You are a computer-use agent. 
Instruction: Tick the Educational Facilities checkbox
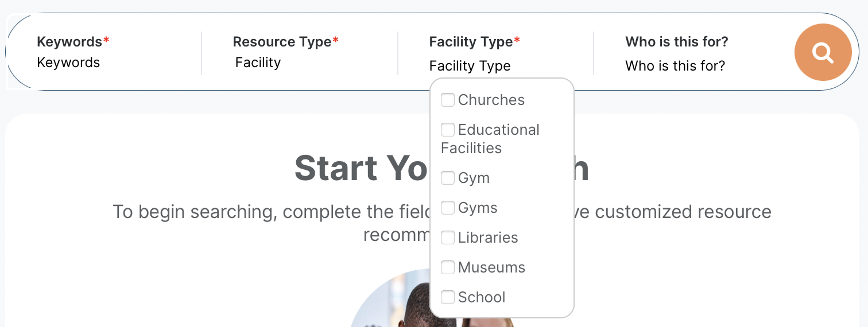(x=448, y=130)
